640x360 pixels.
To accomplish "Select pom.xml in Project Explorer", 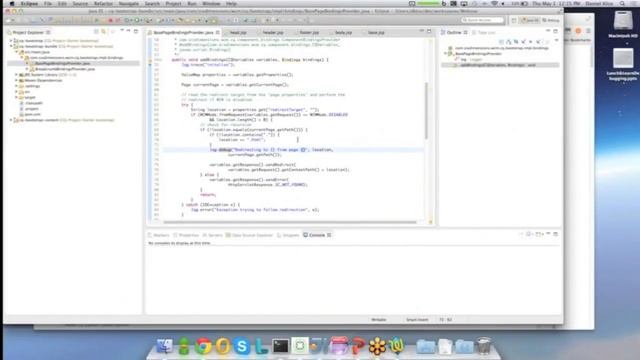I will (32, 114).
